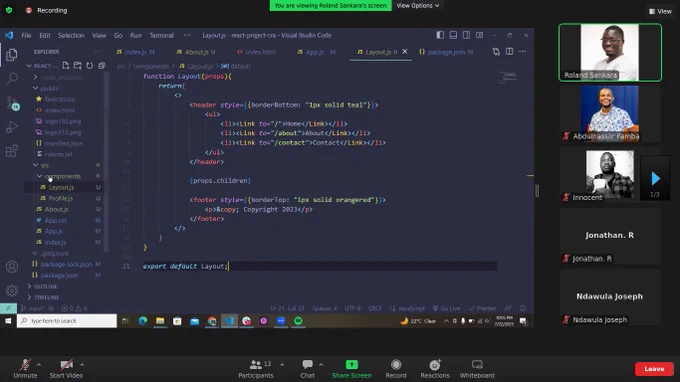Click Share Screen in Zoom
Viewport: 680px width, 382px height.
(x=352, y=369)
